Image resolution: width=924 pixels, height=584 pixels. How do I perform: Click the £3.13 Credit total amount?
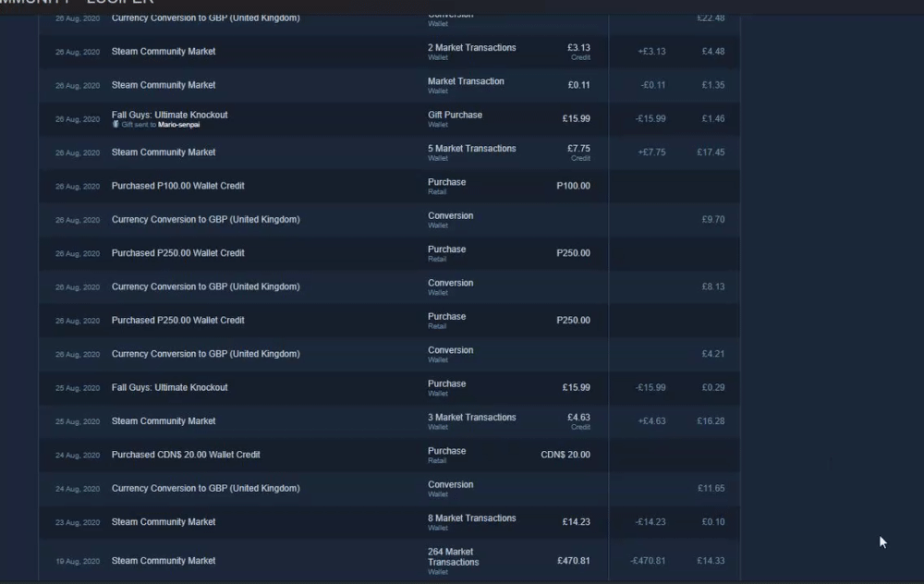pyautogui.click(x=578, y=48)
